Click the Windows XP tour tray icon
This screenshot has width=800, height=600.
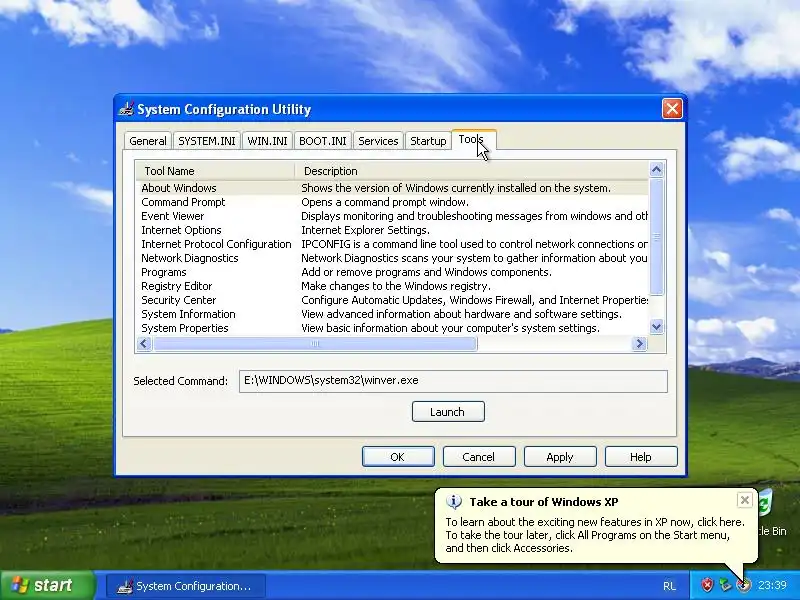coord(743,585)
